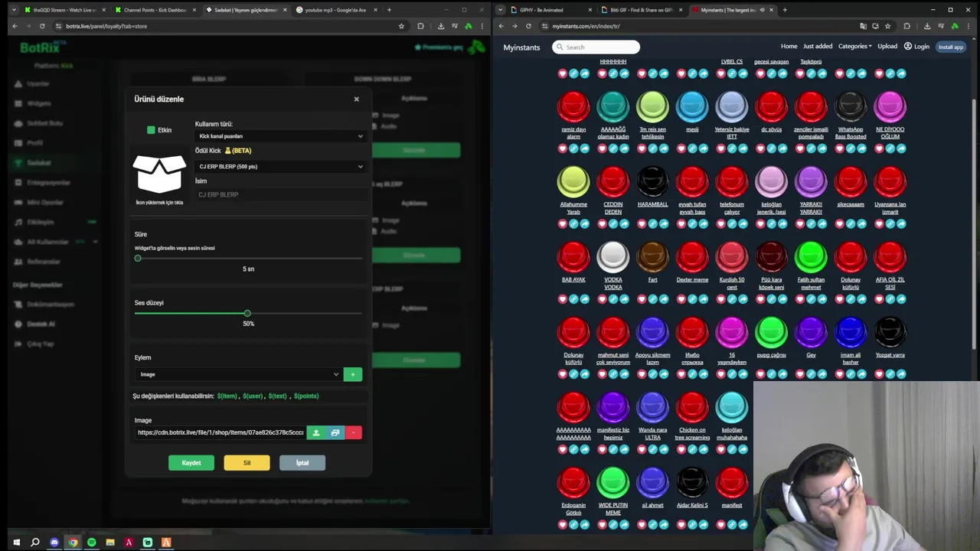Click the Install app button
The image size is (980, 551).
coord(951,47)
